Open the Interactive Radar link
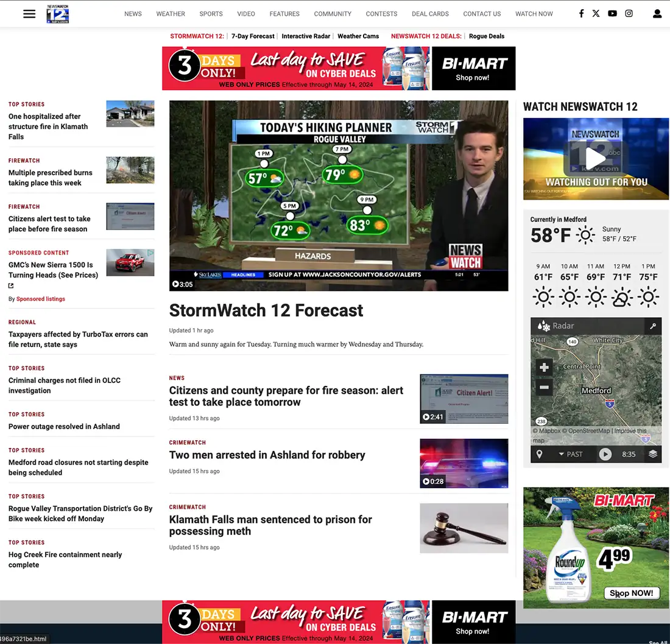This screenshot has width=670, height=644. coord(306,37)
